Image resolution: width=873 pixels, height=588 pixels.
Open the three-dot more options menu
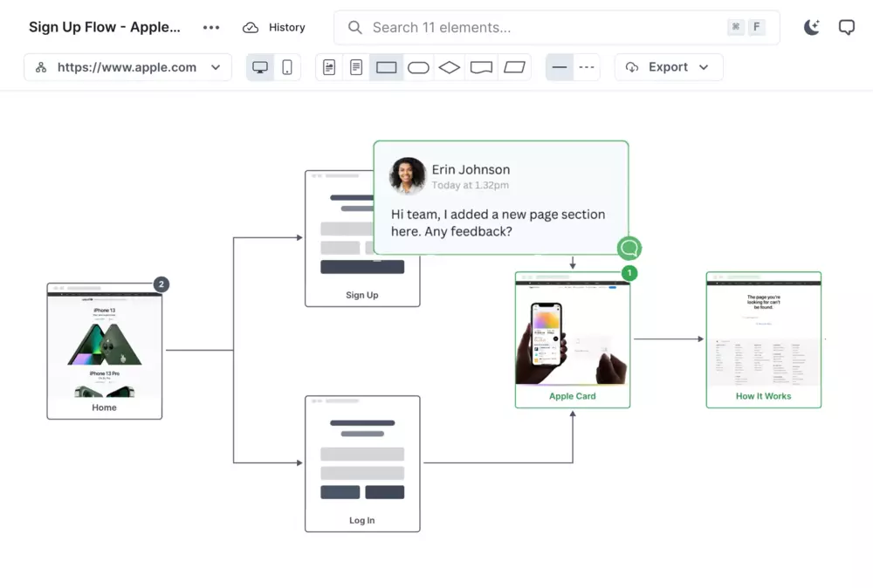point(211,28)
